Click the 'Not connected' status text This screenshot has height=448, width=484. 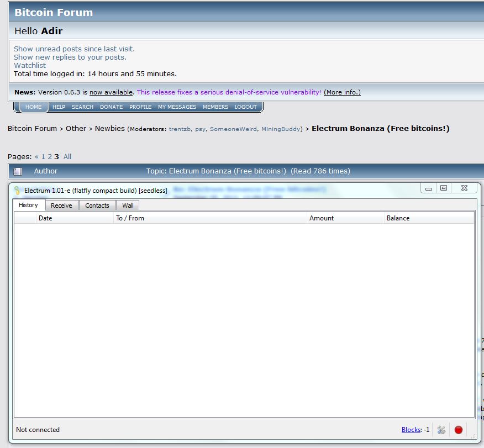pos(38,429)
